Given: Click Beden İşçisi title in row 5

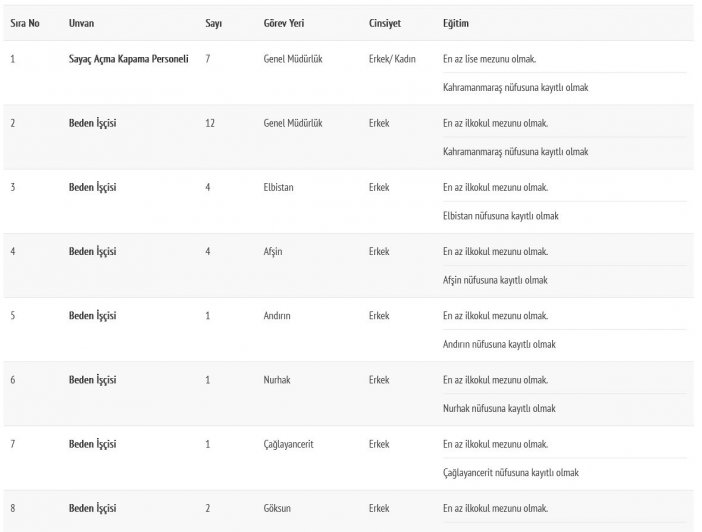Looking at the screenshot, I should [x=93, y=316].
